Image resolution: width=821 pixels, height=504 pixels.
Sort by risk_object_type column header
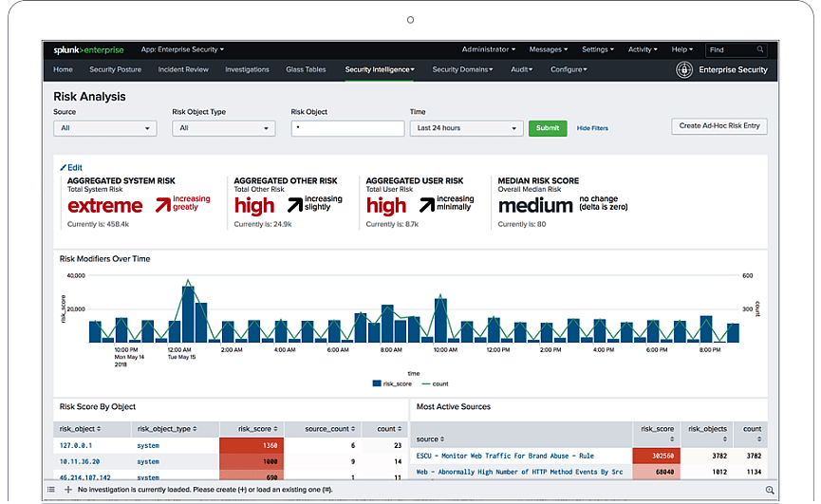[x=167, y=429]
